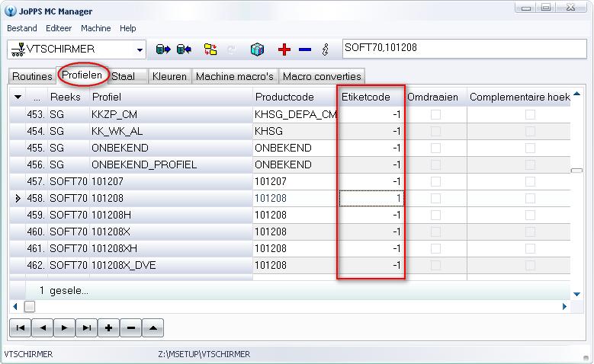Image resolution: width=594 pixels, height=364 pixels.
Task: Delete record with navigator minus button
Action: 130,327
